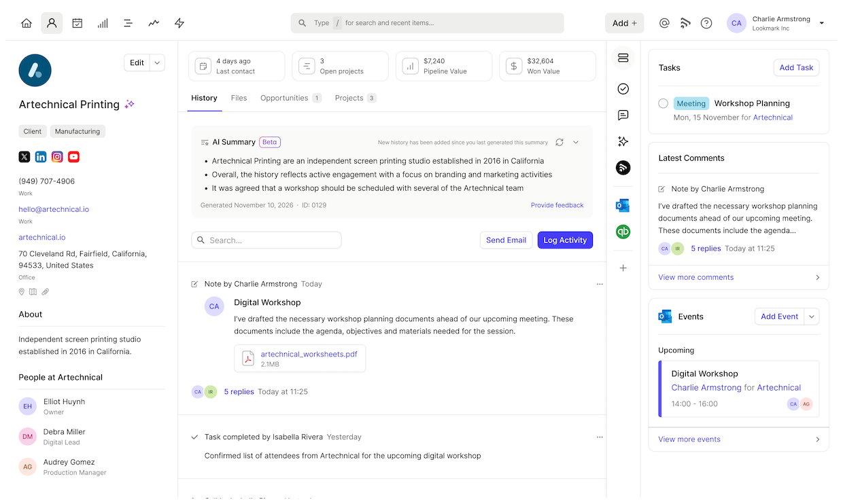Open the Home dashboard icon

pyautogui.click(x=26, y=22)
